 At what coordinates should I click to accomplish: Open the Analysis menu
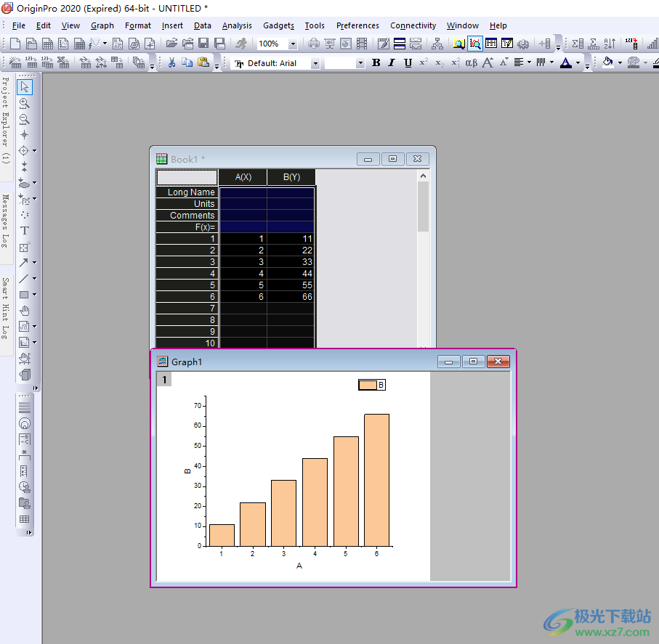tap(237, 25)
